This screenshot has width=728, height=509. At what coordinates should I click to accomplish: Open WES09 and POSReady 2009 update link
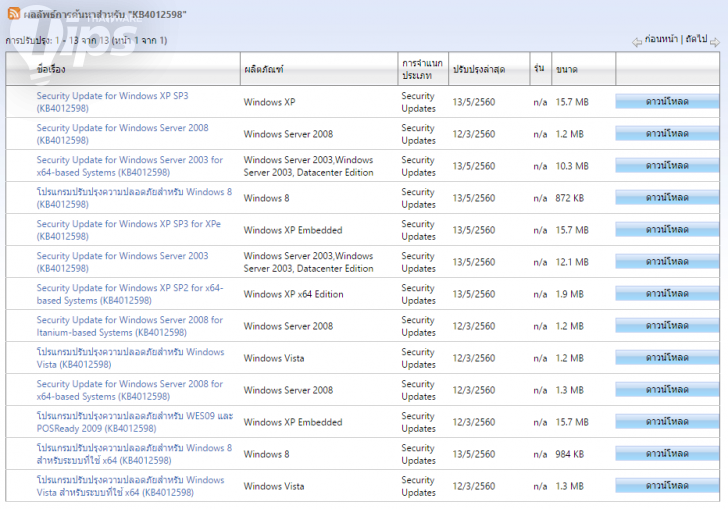tap(135, 422)
